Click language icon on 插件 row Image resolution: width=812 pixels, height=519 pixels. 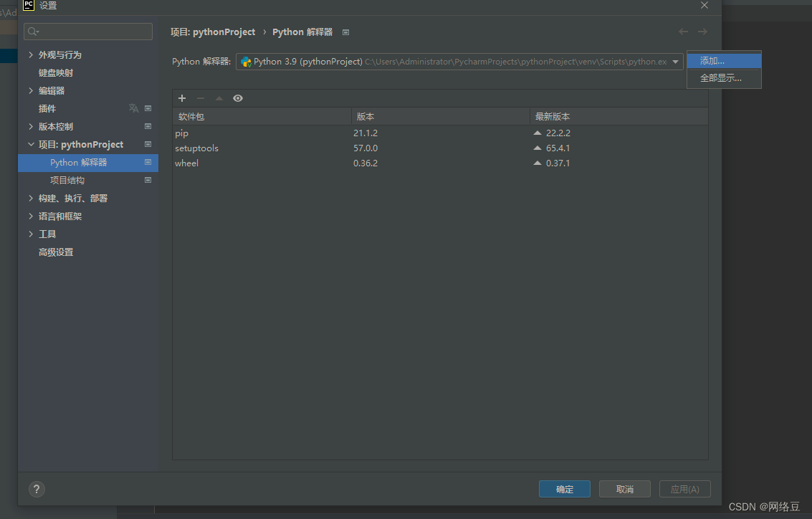pyautogui.click(x=133, y=108)
